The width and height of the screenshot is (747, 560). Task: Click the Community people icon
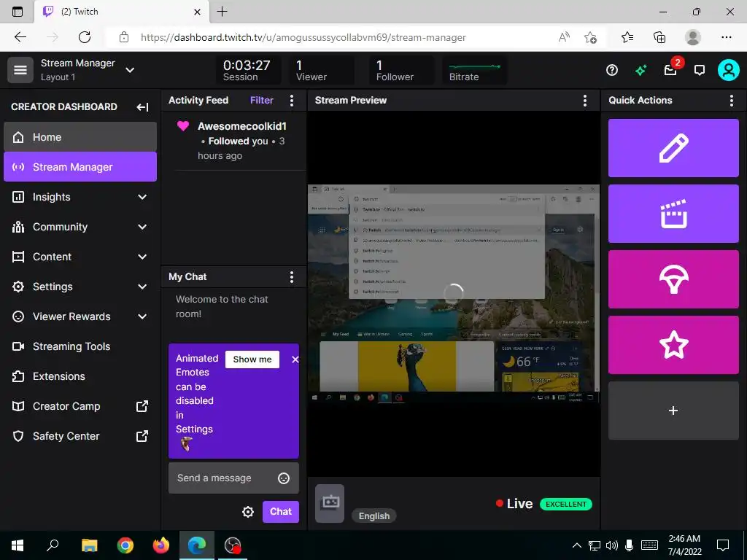pos(18,227)
